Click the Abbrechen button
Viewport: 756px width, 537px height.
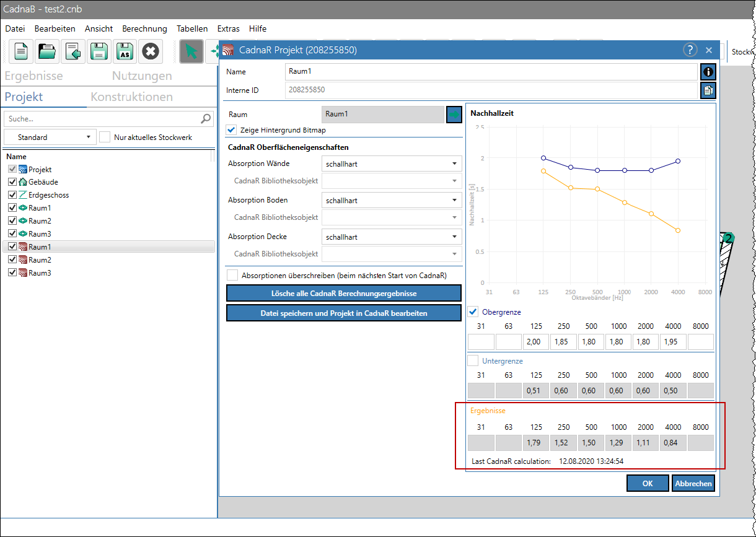(x=693, y=484)
